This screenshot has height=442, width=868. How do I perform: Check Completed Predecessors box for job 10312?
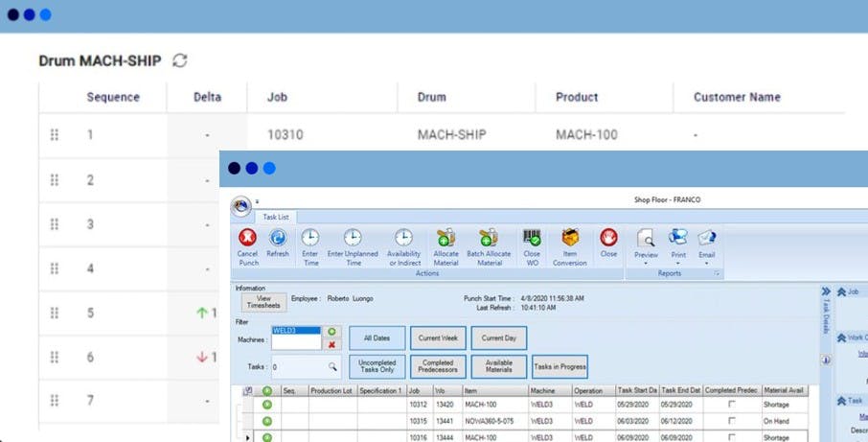732,405
